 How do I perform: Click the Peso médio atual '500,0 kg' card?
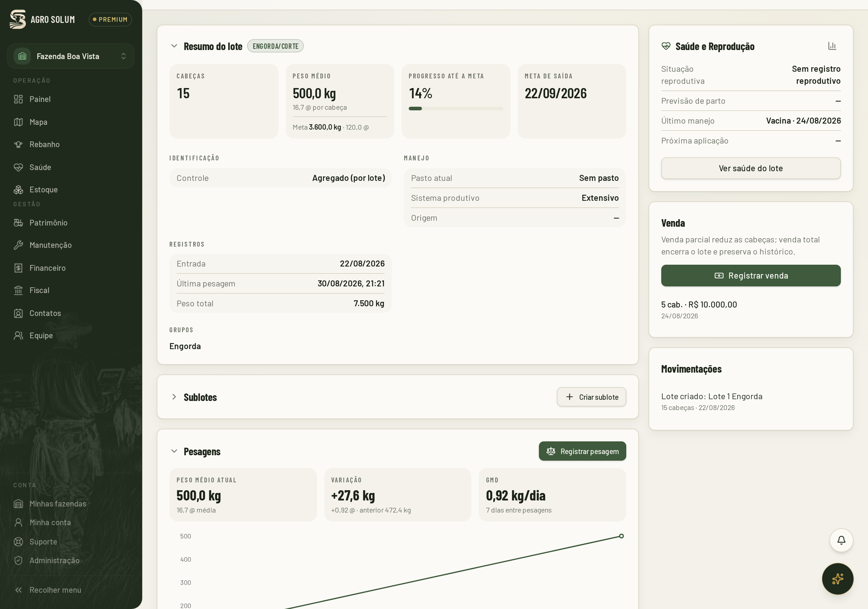[x=243, y=495]
